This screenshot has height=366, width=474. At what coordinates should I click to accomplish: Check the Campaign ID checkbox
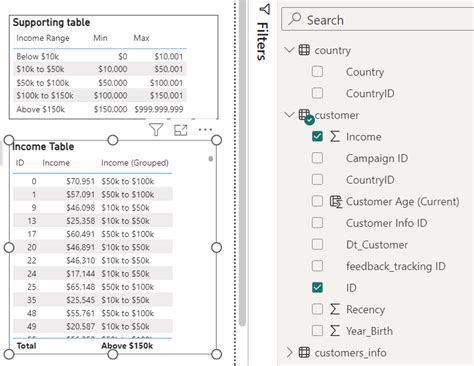pos(317,158)
